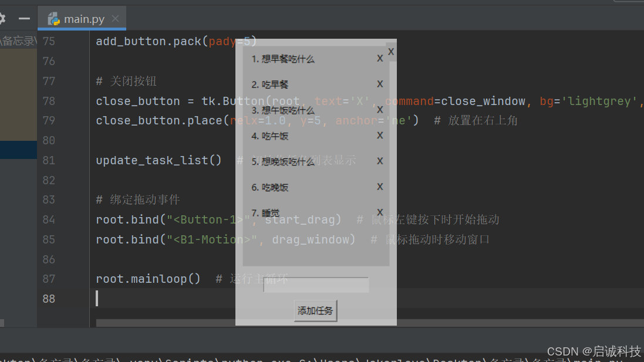Place cursor on root.mainloop() line

point(149,279)
